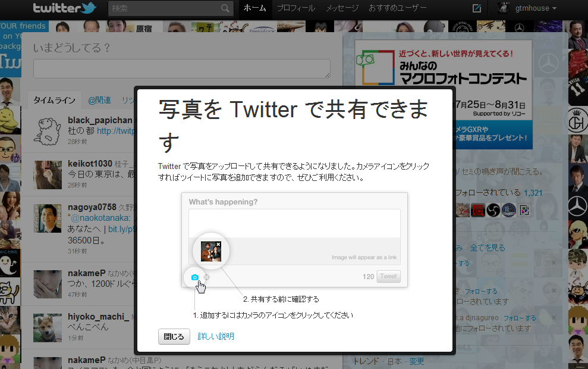Click nagoya0758 avatar image
Image resolution: width=588 pixels, height=369 pixels.
click(48, 218)
